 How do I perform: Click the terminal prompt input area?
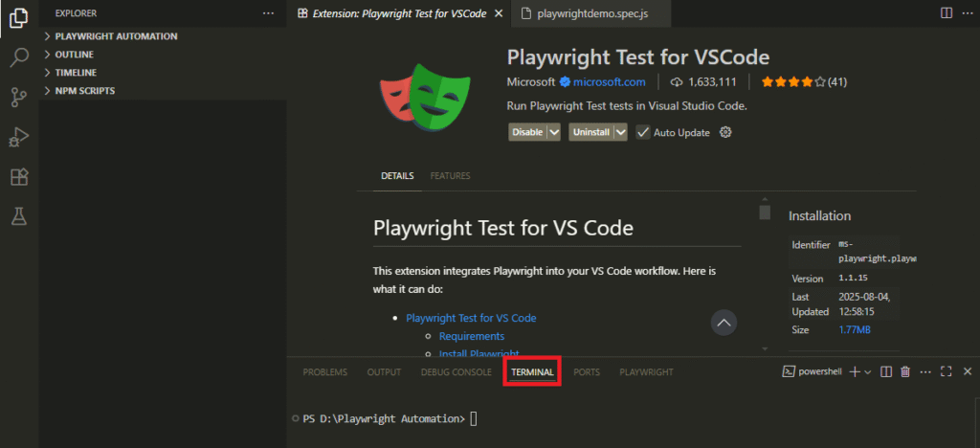click(x=473, y=418)
